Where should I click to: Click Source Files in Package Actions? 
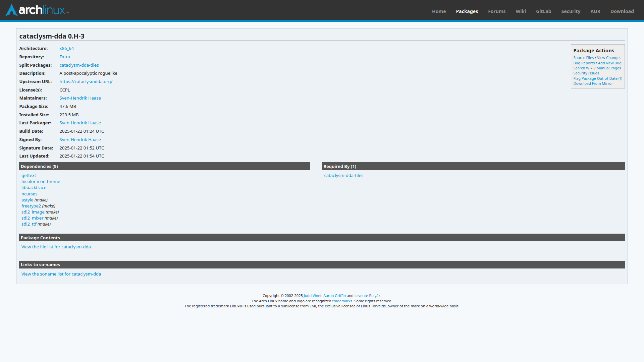pos(583,58)
